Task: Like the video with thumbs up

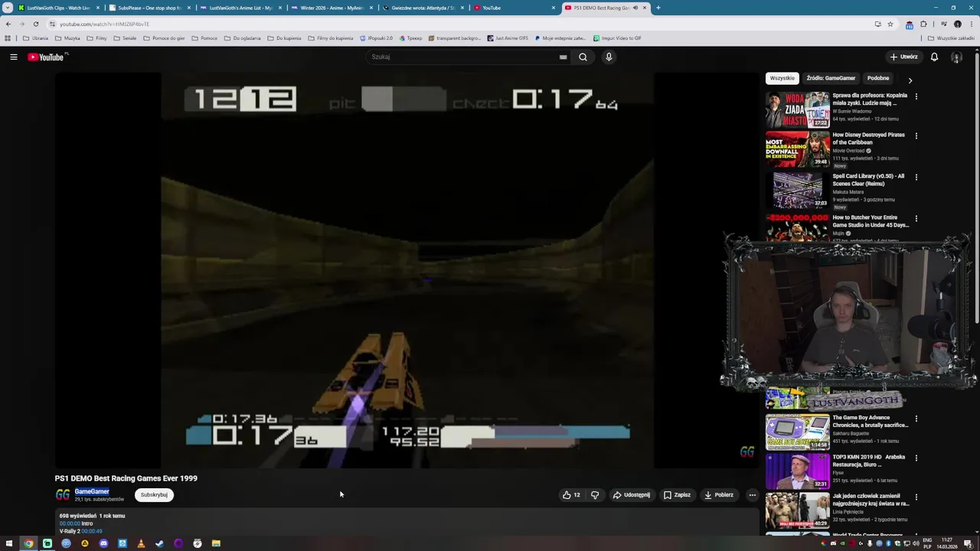Action: click(x=571, y=494)
